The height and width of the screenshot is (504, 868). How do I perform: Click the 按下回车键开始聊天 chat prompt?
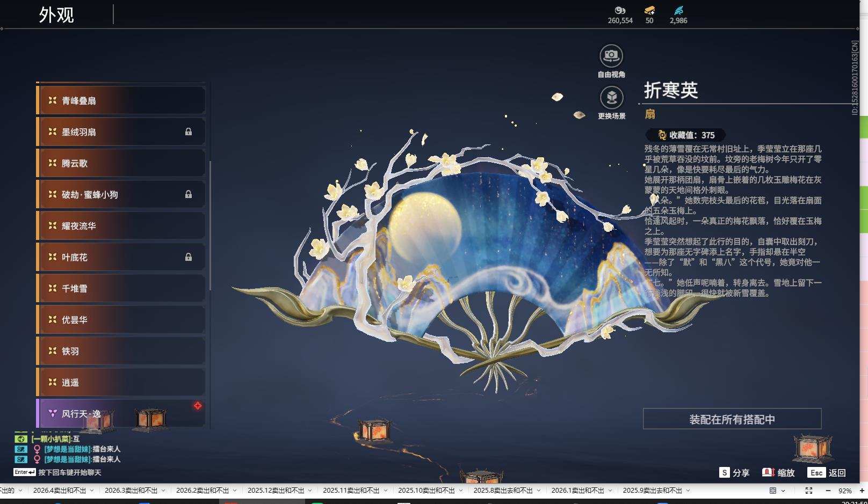coord(70,472)
